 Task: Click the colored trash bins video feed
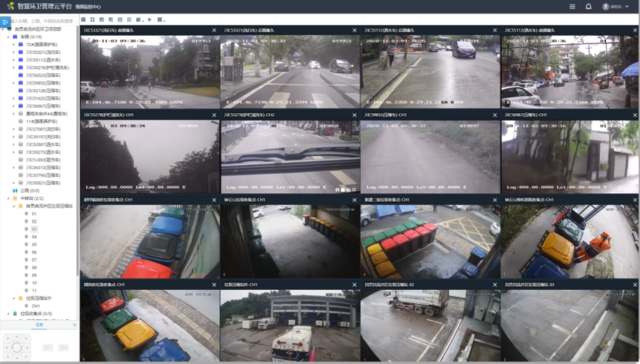430,242
